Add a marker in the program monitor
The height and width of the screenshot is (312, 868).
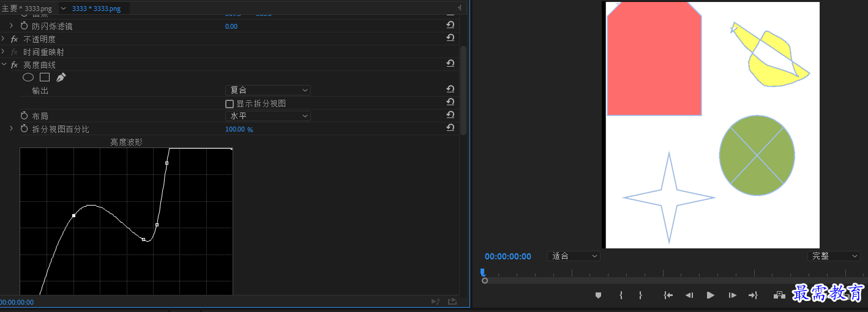coord(599,295)
